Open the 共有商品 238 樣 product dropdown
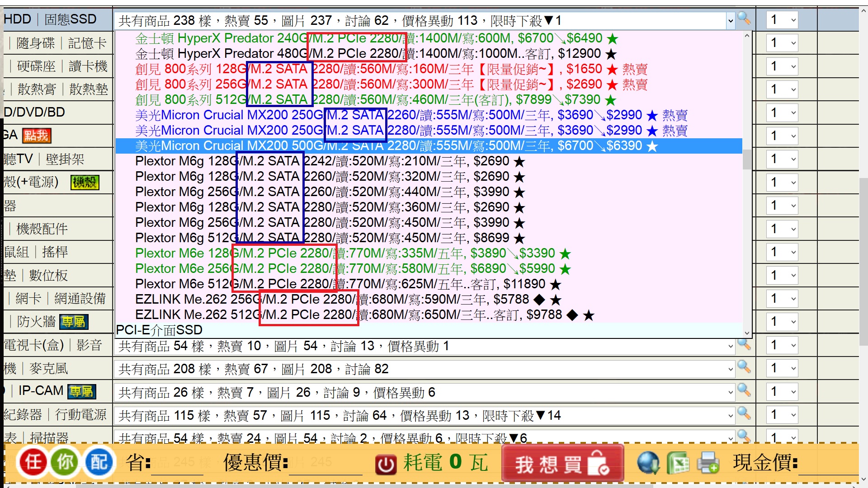Screen dimensions: 868x488 [425, 20]
